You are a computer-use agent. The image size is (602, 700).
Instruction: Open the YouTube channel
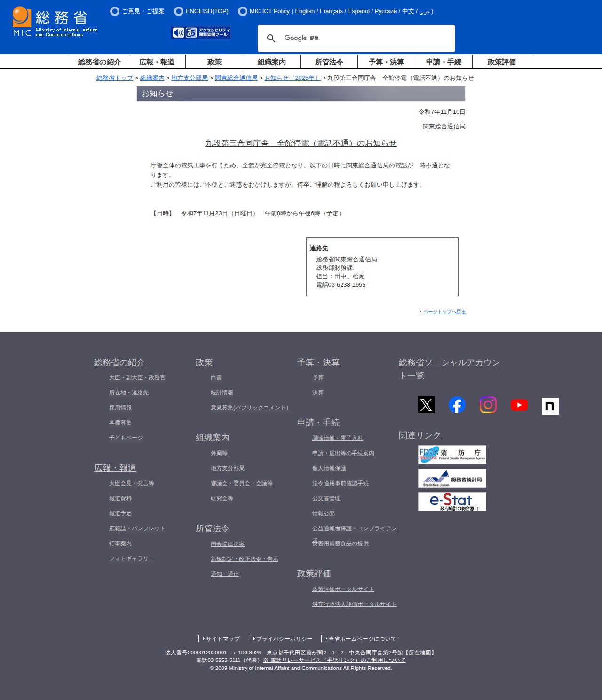coord(519,404)
